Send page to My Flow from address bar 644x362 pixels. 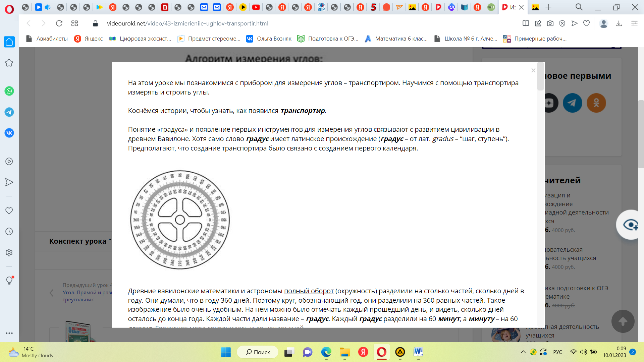pos(575,23)
